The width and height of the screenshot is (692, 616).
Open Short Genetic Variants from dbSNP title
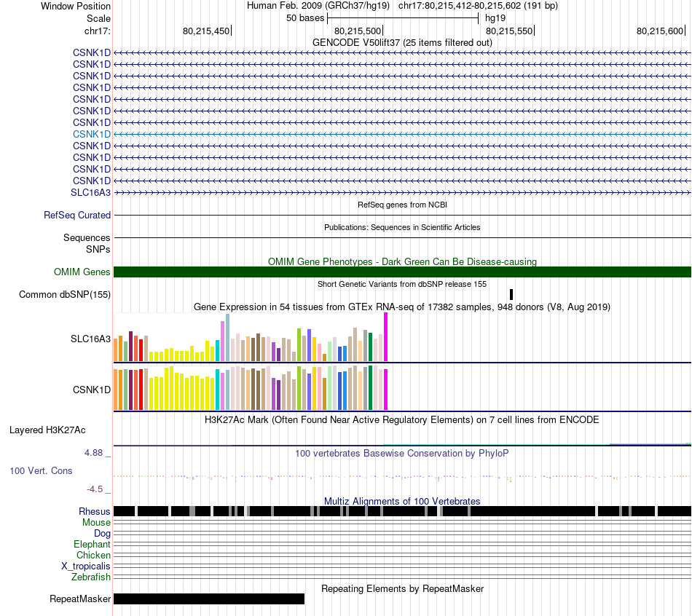(402, 284)
